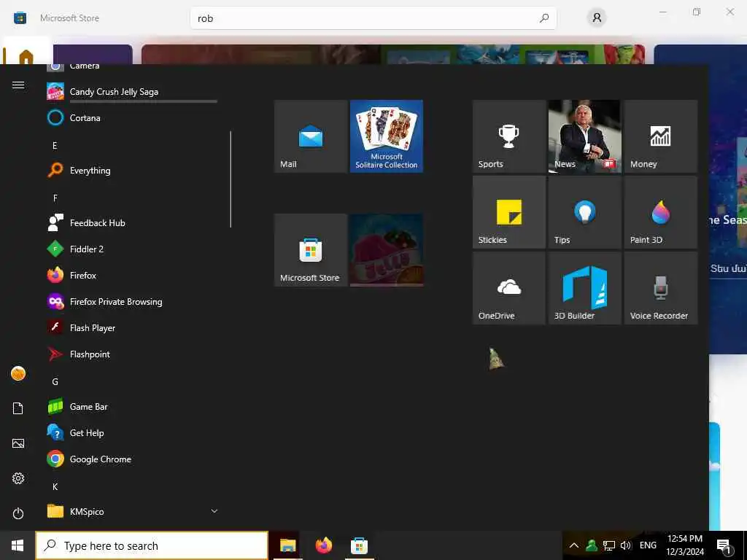Open the Tips tile
This screenshot has width=747, height=560.
584,212
